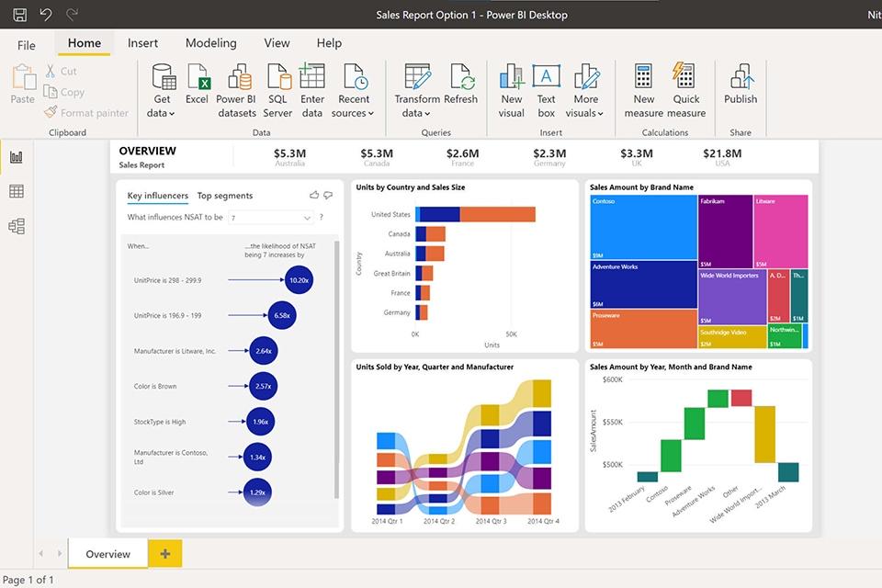Refresh the report data
The width and height of the screenshot is (882, 588).
point(462,87)
